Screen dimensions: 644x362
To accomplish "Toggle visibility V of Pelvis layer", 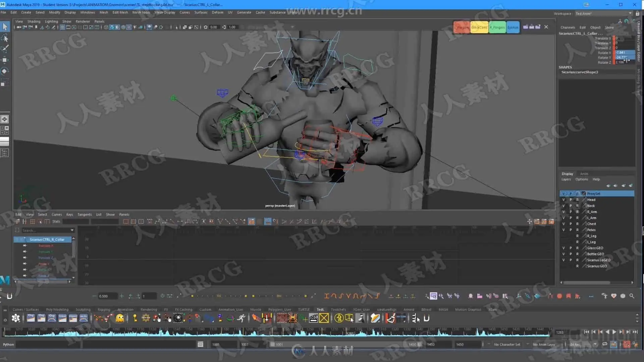I will pyautogui.click(x=563, y=230).
